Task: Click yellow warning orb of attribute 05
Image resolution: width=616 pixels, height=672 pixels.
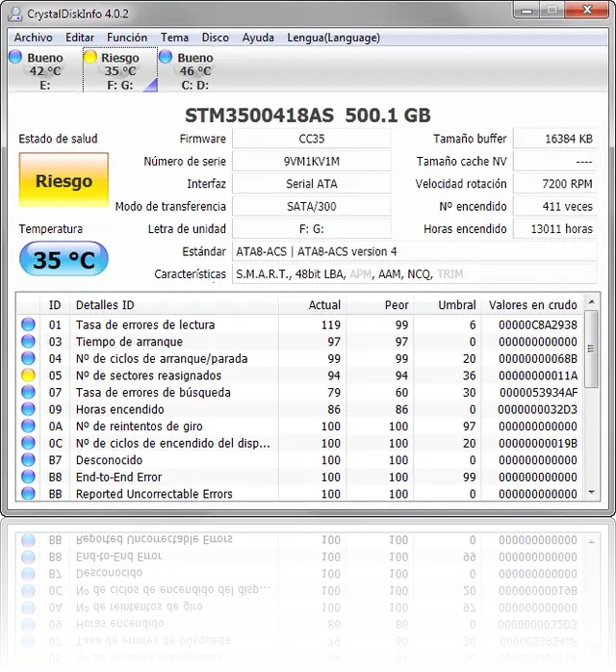Action: 28,375
